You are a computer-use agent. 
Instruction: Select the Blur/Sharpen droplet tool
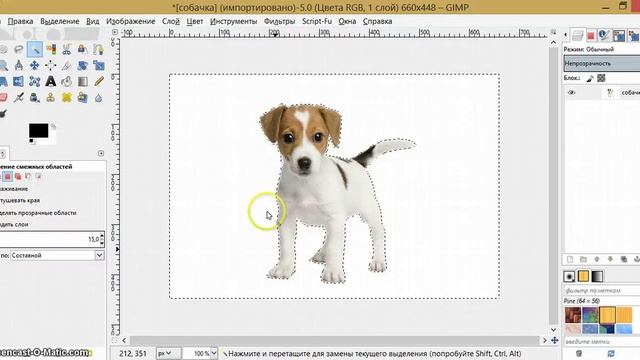98,98
